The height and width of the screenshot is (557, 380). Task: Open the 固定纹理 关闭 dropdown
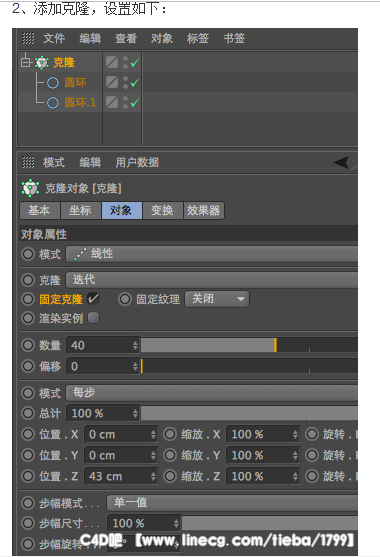(x=217, y=299)
